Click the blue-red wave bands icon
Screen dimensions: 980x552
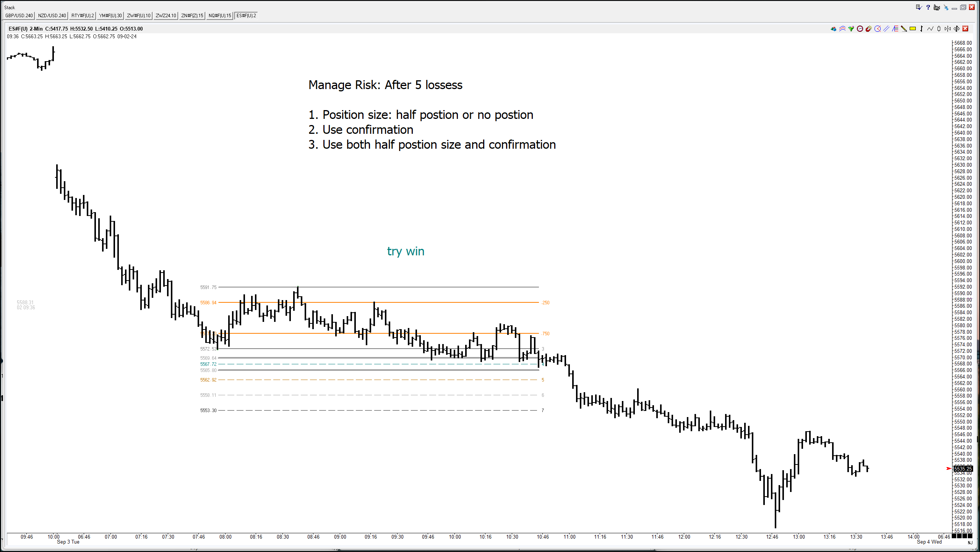coord(842,29)
